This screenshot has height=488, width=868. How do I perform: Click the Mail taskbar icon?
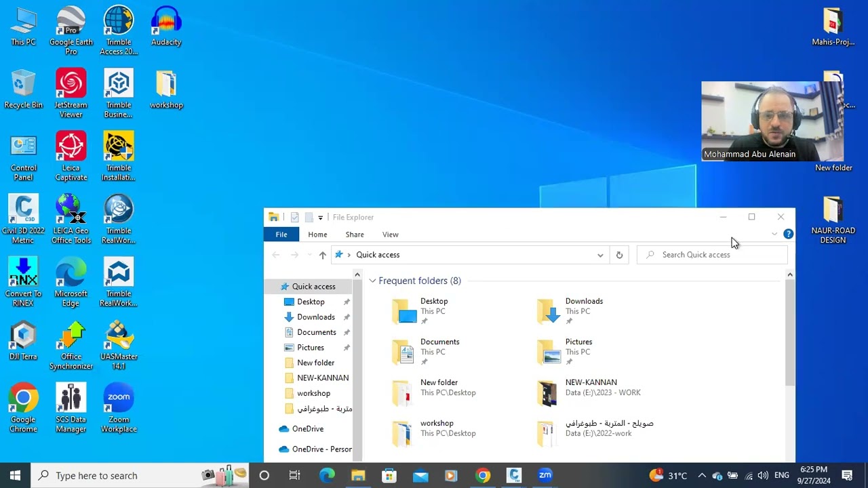[x=420, y=475]
